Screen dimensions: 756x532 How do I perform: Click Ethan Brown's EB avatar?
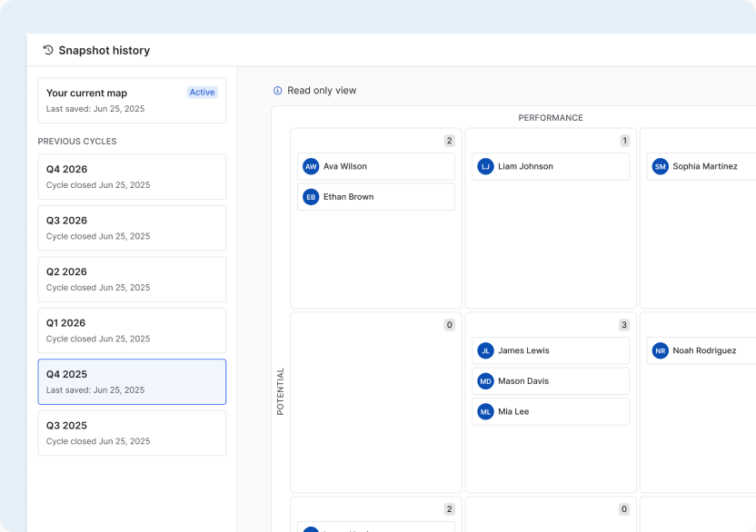[311, 197]
